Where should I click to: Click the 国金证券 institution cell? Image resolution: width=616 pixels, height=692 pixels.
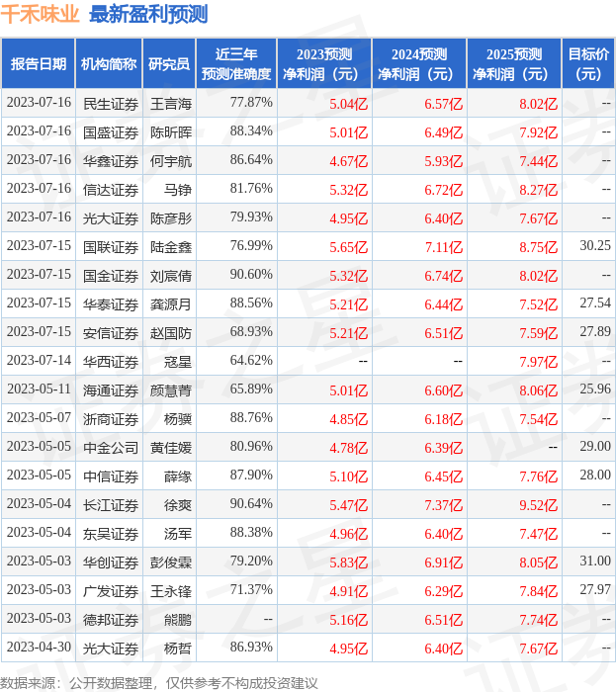pyautogui.click(x=111, y=276)
